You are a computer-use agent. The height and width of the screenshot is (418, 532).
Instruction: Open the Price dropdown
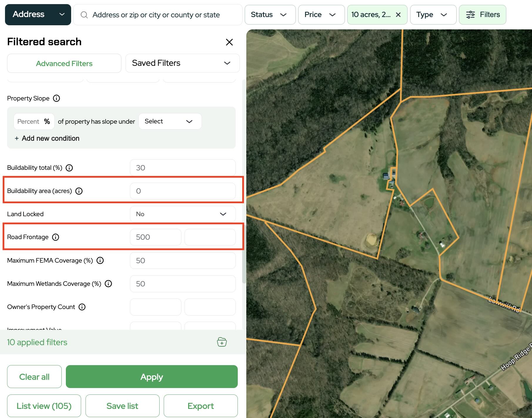point(321,15)
